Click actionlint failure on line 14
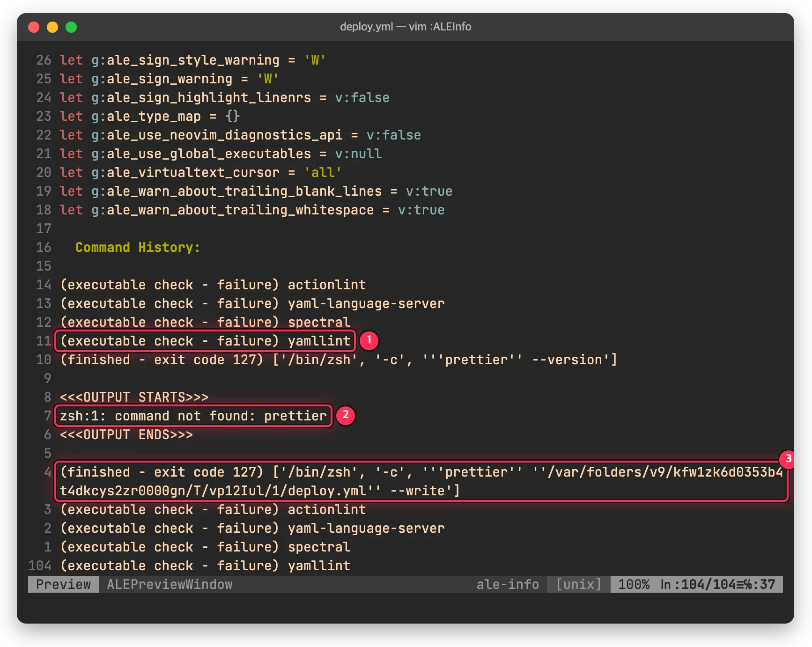The image size is (812, 647). coord(213,285)
